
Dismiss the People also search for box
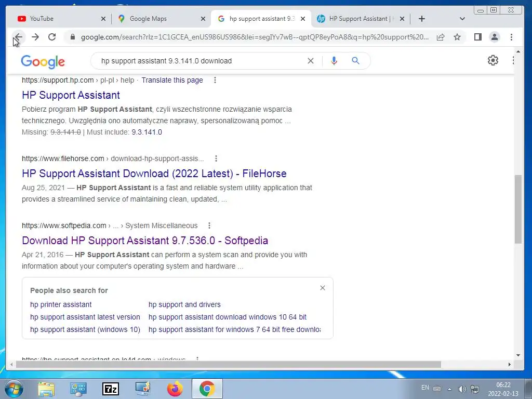(x=322, y=288)
